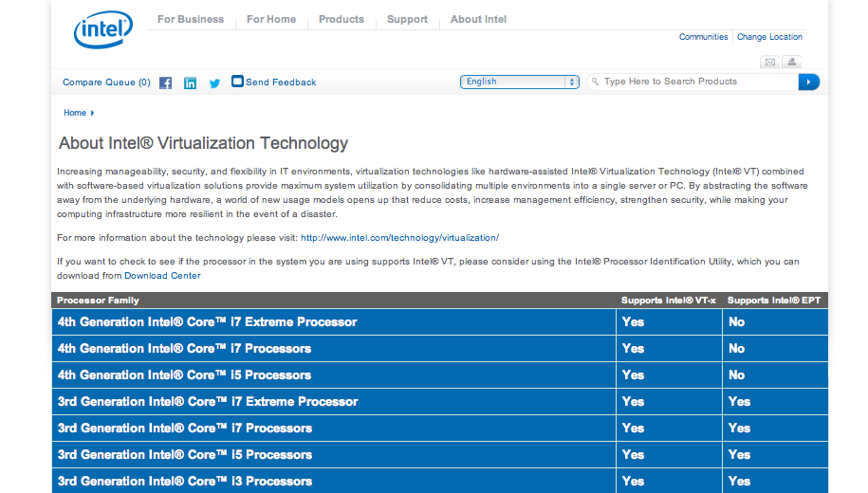Open the Support menu
The height and width of the screenshot is (493, 868).
pyautogui.click(x=407, y=19)
